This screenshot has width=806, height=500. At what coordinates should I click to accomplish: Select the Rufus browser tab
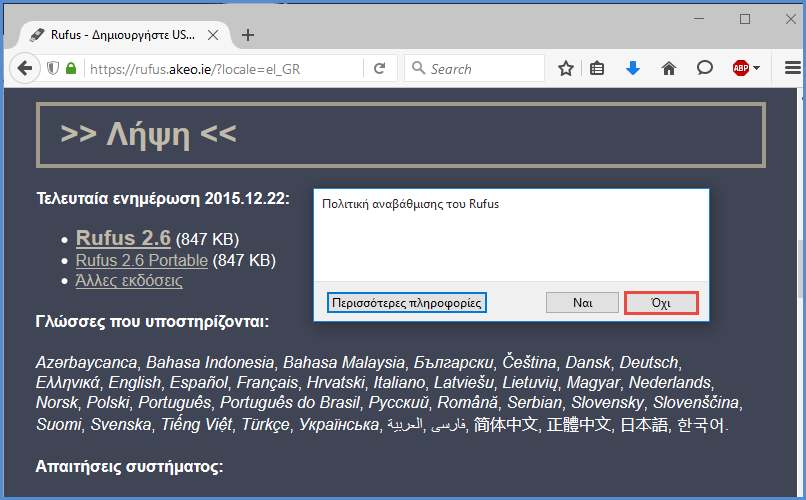click(x=123, y=35)
